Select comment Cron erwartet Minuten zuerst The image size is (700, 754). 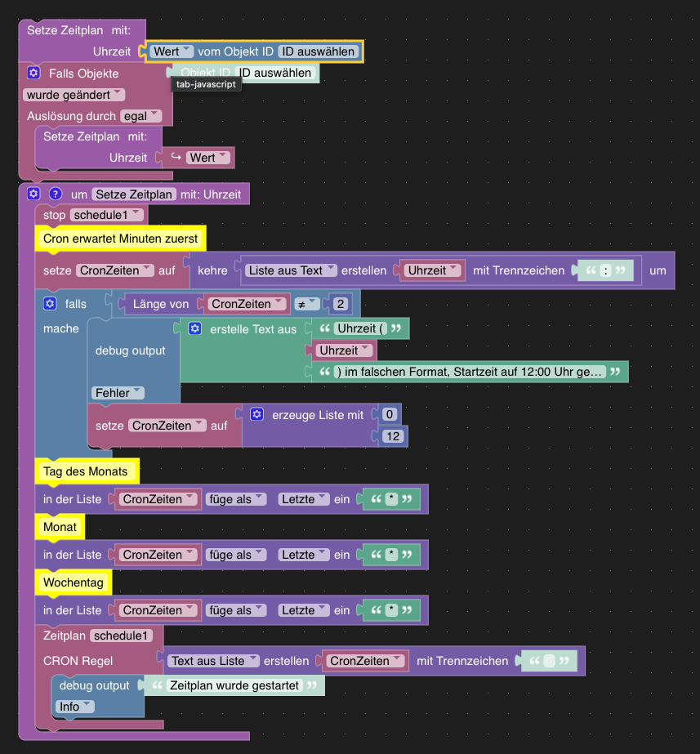[120, 239]
